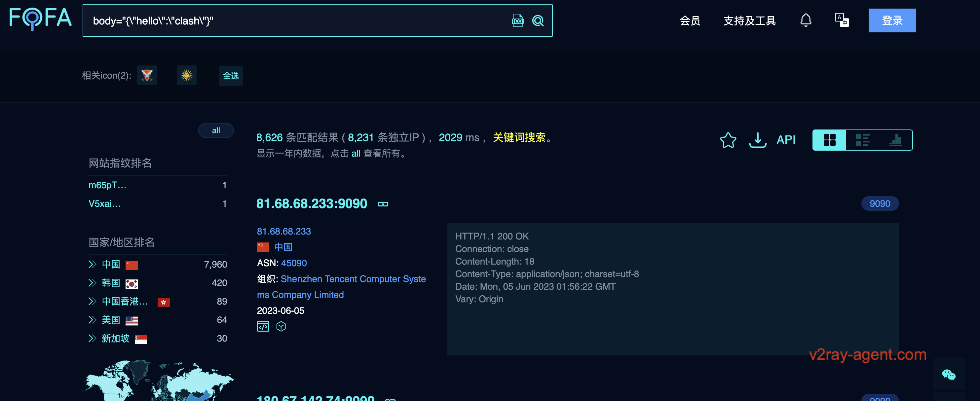This screenshot has height=401, width=980.
Task: Expand 中国 country ranking
Action: click(92, 265)
